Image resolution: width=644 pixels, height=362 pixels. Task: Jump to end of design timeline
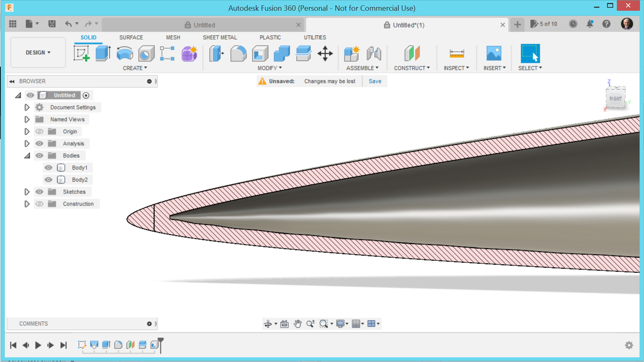coord(64,345)
